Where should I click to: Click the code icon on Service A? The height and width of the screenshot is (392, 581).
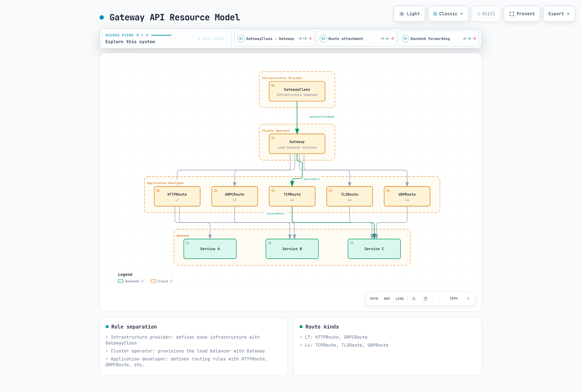(188, 243)
